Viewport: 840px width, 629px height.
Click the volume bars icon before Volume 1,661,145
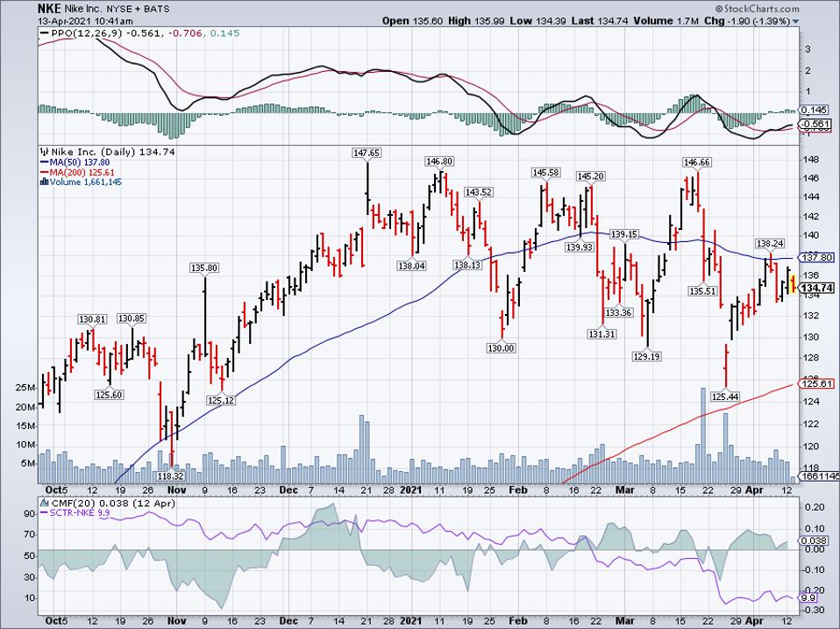click(x=45, y=182)
